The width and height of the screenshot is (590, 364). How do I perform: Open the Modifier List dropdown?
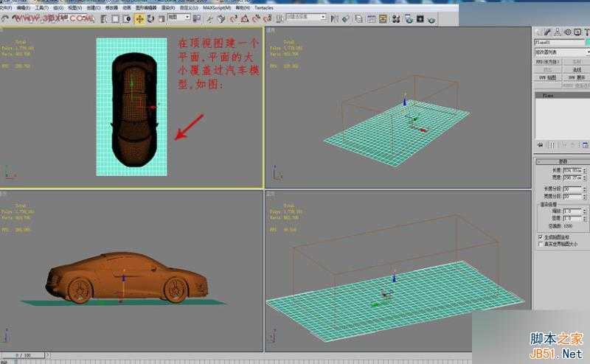[x=562, y=52]
